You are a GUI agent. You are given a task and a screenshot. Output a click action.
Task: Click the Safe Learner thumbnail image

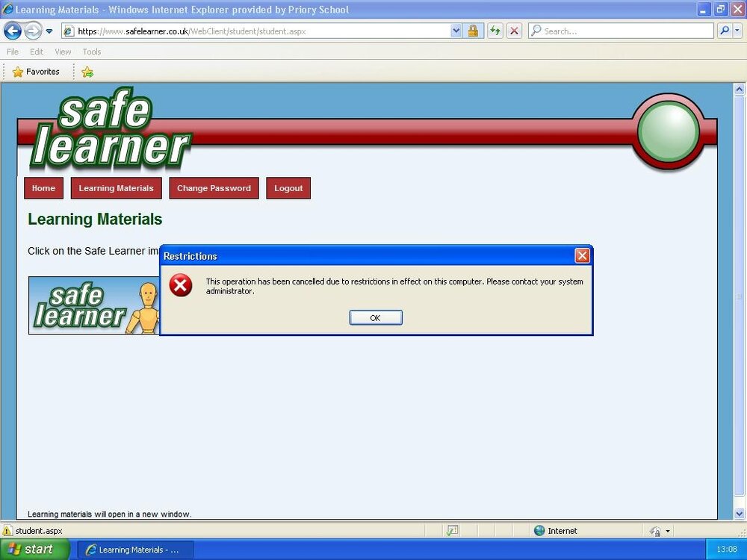(94, 305)
